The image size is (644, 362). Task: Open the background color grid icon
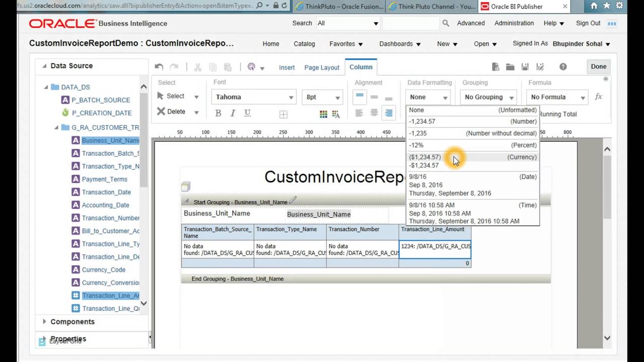(323, 114)
